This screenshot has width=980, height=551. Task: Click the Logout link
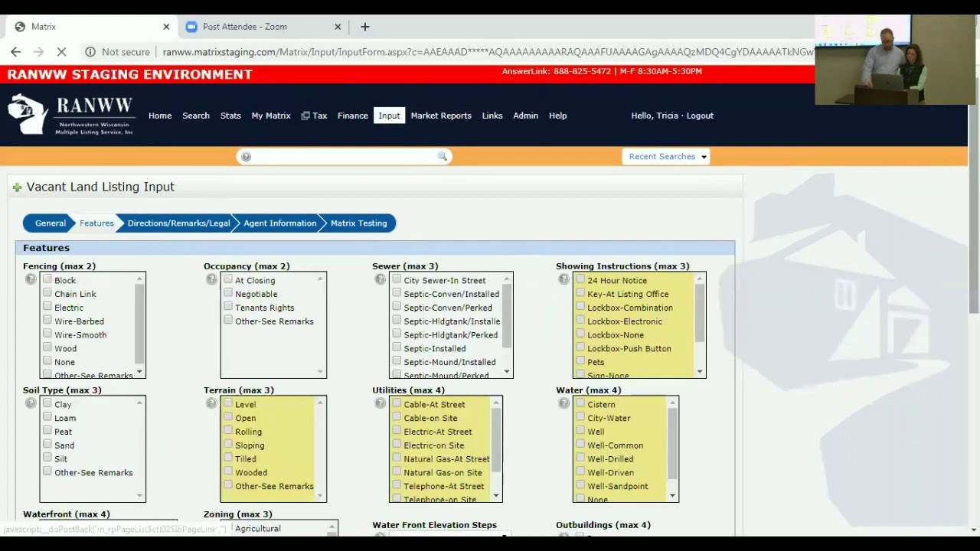700,116
